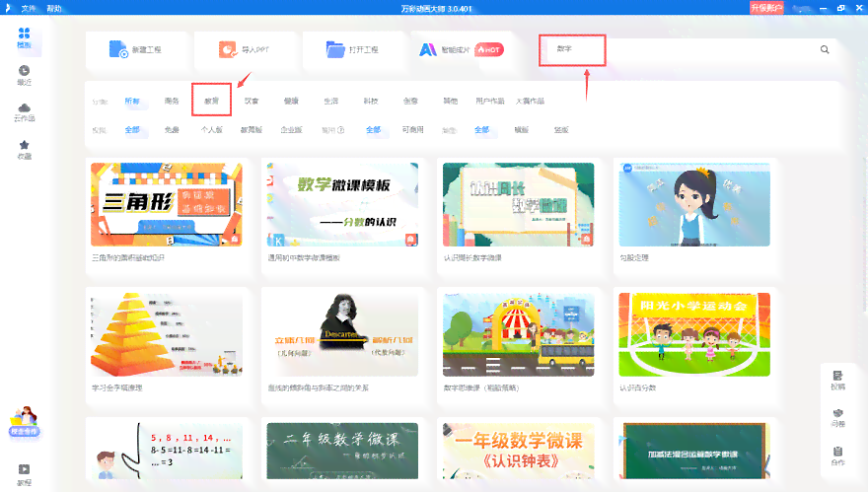This screenshot has width=868, height=492.
Task: Select the 个人版 filter
Action: tap(211, 129)
